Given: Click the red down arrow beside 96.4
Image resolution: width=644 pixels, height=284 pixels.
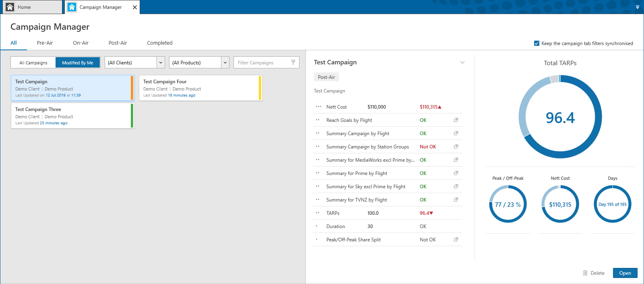Looking at the screenshot, I should 431,213.
